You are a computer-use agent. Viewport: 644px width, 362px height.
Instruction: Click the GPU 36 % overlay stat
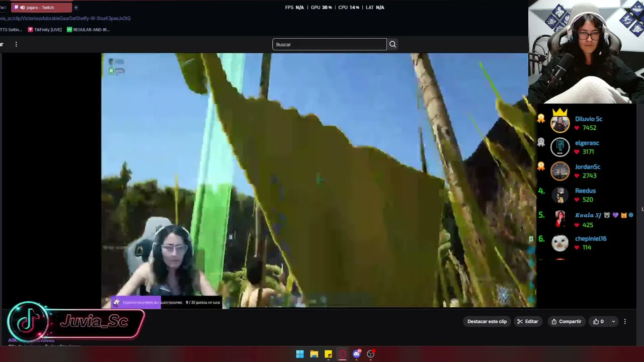(321, 8)
